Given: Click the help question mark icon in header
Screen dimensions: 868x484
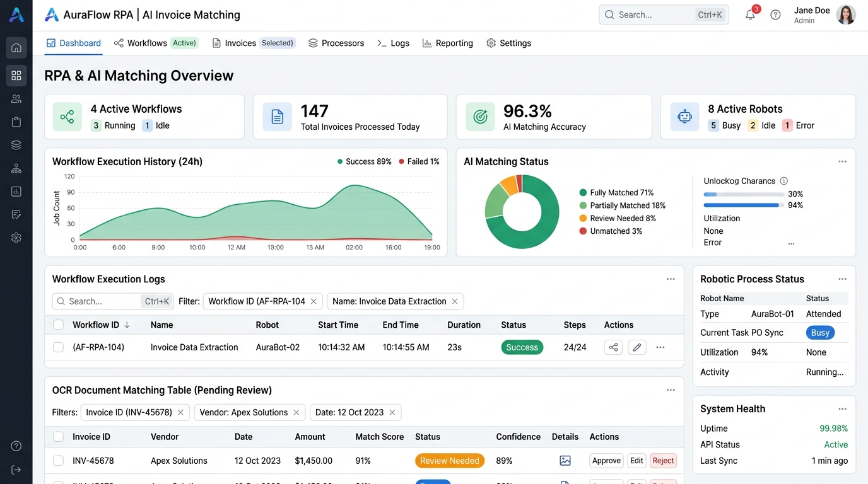Looking at the screenshot, I should (x=775, y=15).
